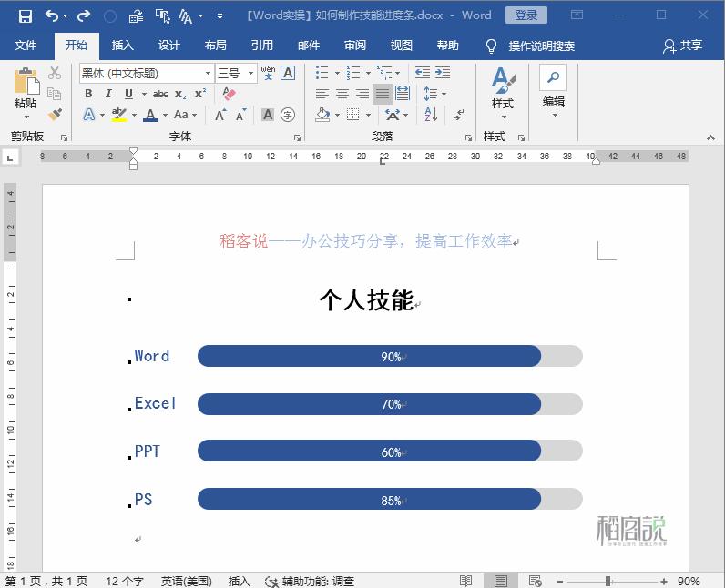725x588 pixels.
Task: Open the Find magnifier in Editing
Action: click(x=553, y=77)
